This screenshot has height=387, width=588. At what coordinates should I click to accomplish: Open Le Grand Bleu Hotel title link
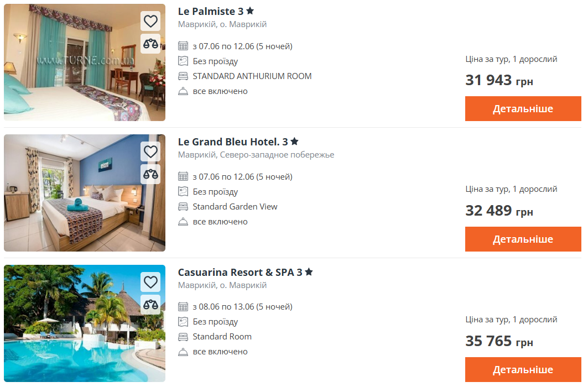tap(233, 142)
